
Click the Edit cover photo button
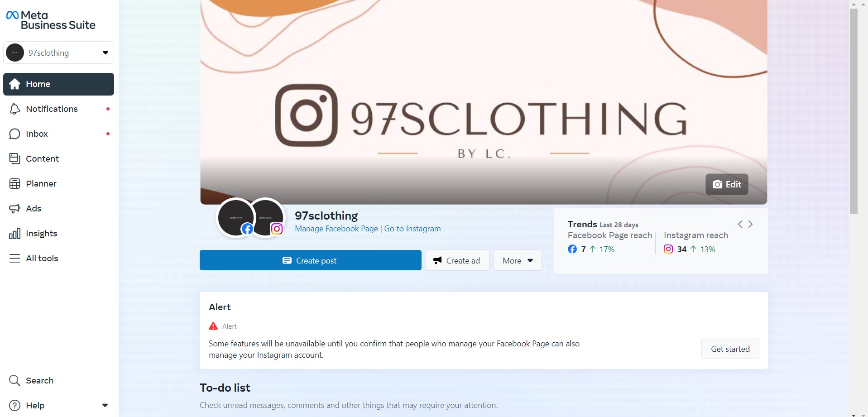[x=727, y=184]
